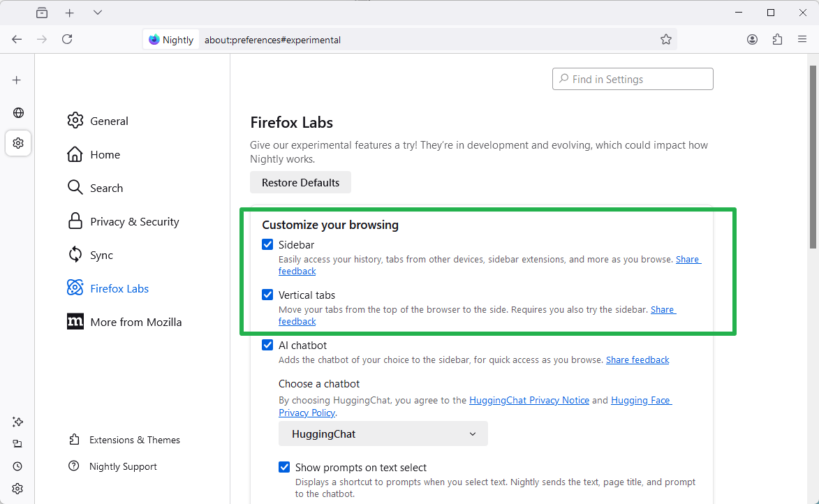Image resolution: width=819 pixels, height=504 pixels.
Task: Click the Customize your browsing heading
Action: point(330,225)
